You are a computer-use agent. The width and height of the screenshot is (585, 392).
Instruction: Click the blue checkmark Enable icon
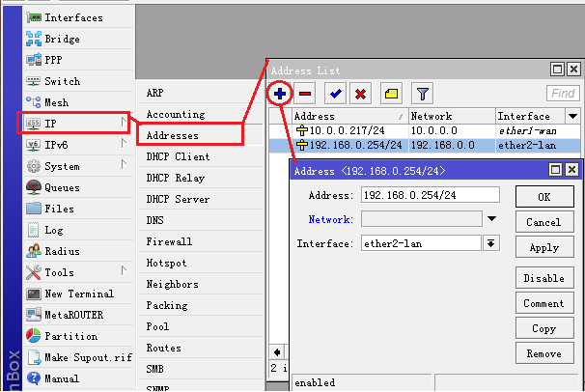[x=335, y=94]
